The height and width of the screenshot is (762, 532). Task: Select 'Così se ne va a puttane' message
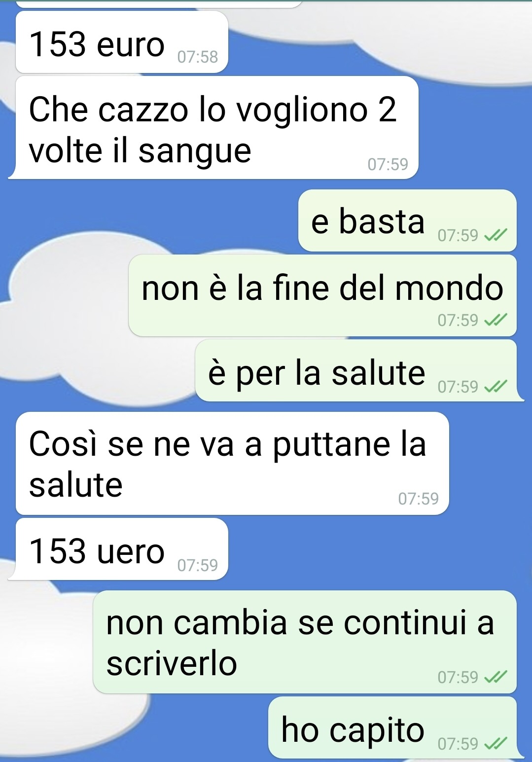tap(232, 464)
